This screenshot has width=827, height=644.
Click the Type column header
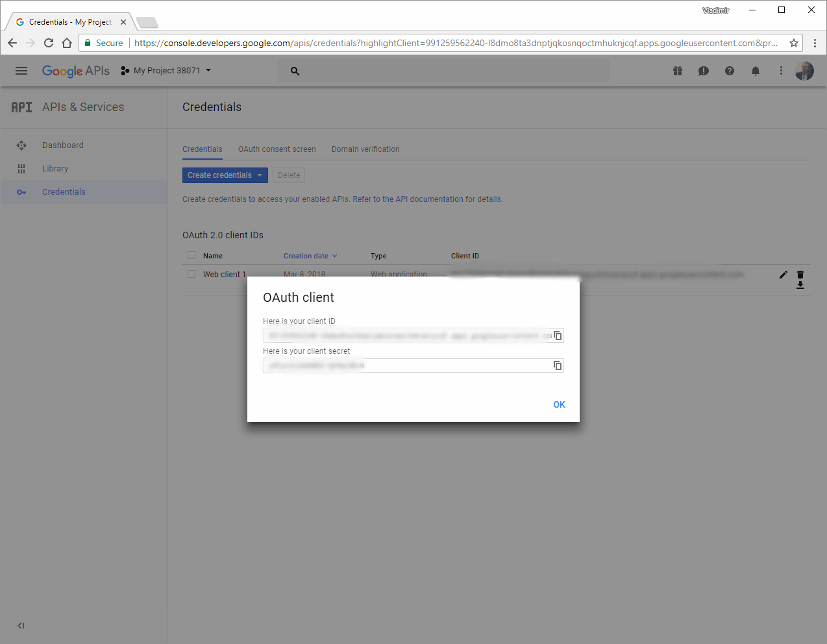click(378, 256)
